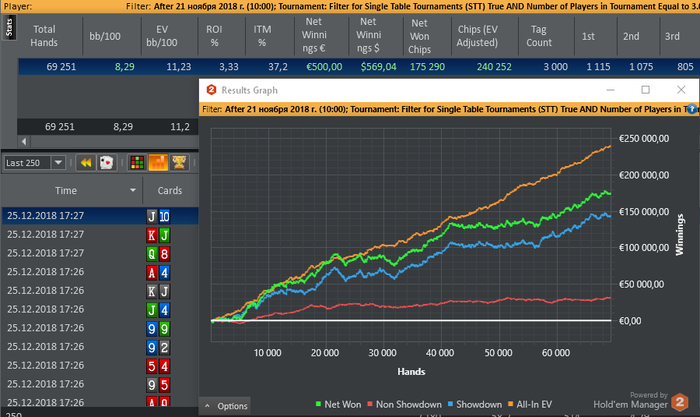Click the A 4 hole cards icon
The image size is (700, 417).
pyautogui.click(x=158, y=273)
